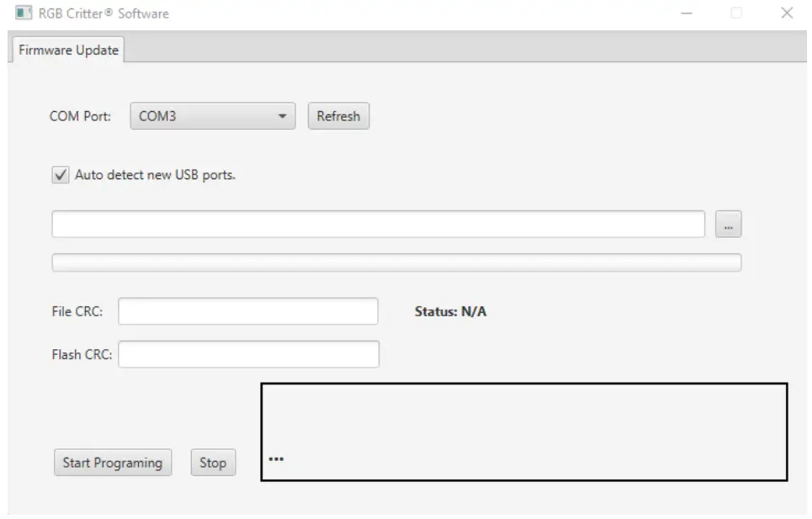
Task: Open the COM Port dropdown showing COM3
Action: (212, 116)
